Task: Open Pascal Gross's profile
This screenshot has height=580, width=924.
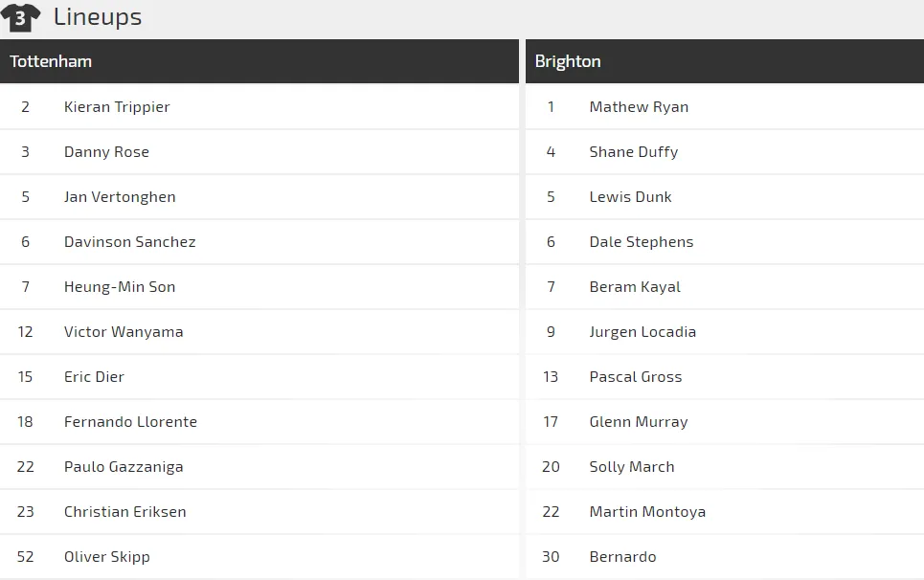Action: coord(636,377)
